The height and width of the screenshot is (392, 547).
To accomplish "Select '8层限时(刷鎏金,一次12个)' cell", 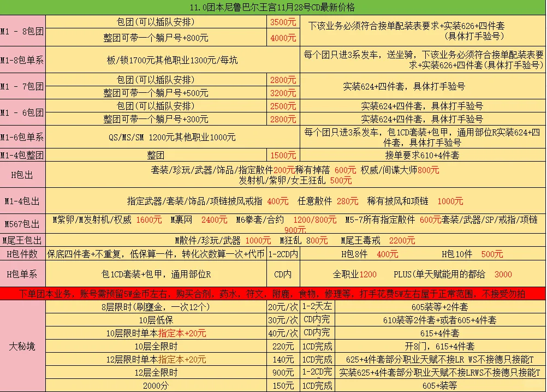I will [156, 307].
